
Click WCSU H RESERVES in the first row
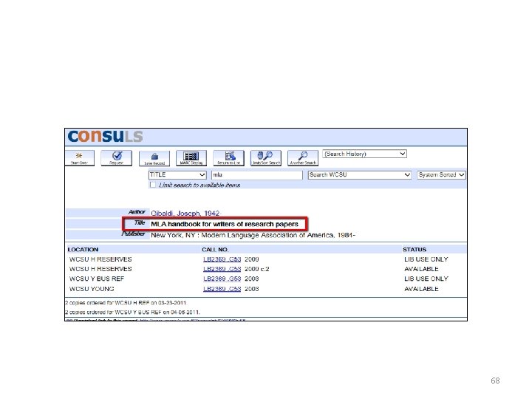tap(100, 259)
